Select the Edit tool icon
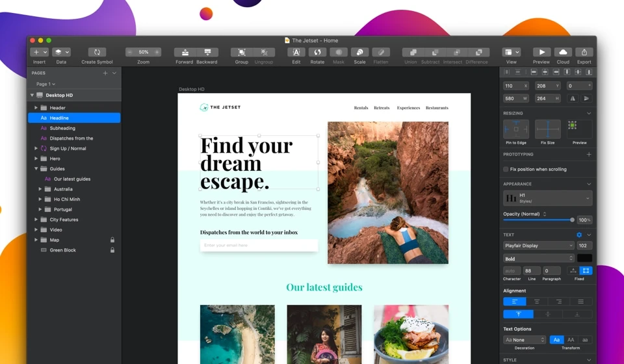Viewport: 624px width, 364px height. 296,52
